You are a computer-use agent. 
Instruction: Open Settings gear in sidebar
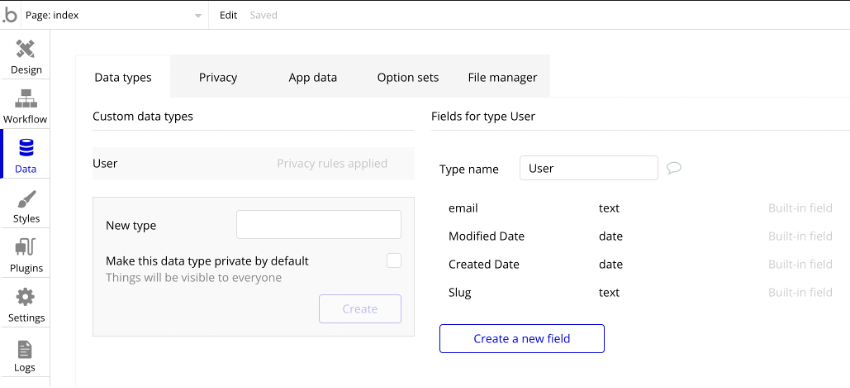(25, 297)
